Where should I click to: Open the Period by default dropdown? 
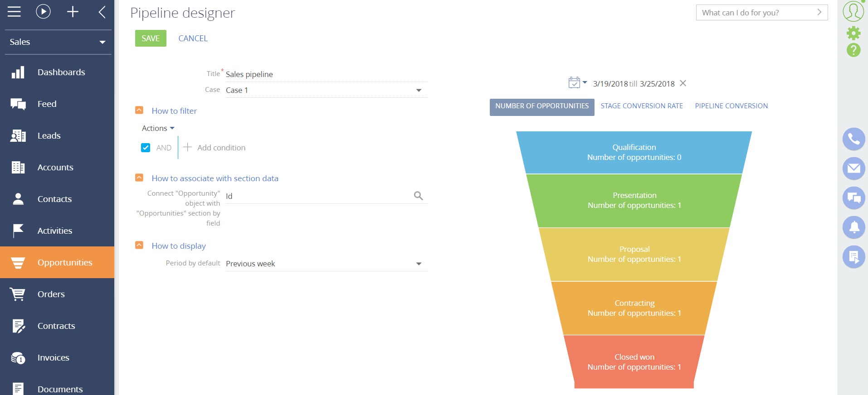click(419, 264)
